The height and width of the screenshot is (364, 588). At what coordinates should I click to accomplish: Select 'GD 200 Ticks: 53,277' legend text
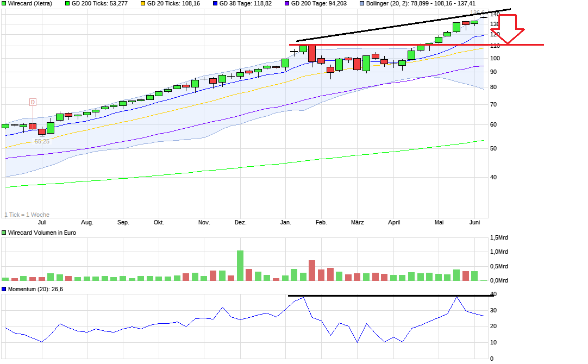pos(99,3)
